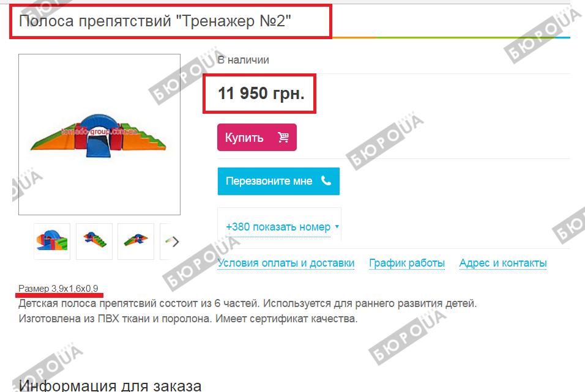The width and height of the screenshot is (585, 392).
Task: Open Условия оплаты и доставки link
Action: pos(286,263)
